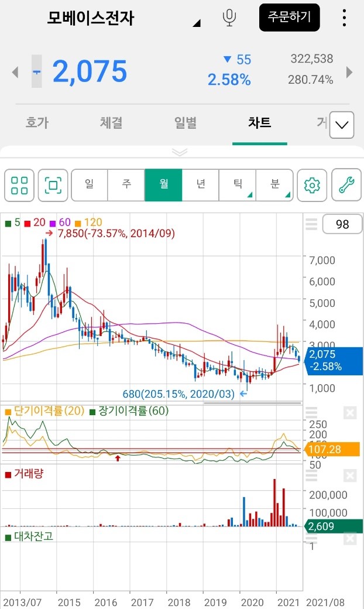Tap the 20 moving average legend

pyautogui.click(x=35, y=223)
